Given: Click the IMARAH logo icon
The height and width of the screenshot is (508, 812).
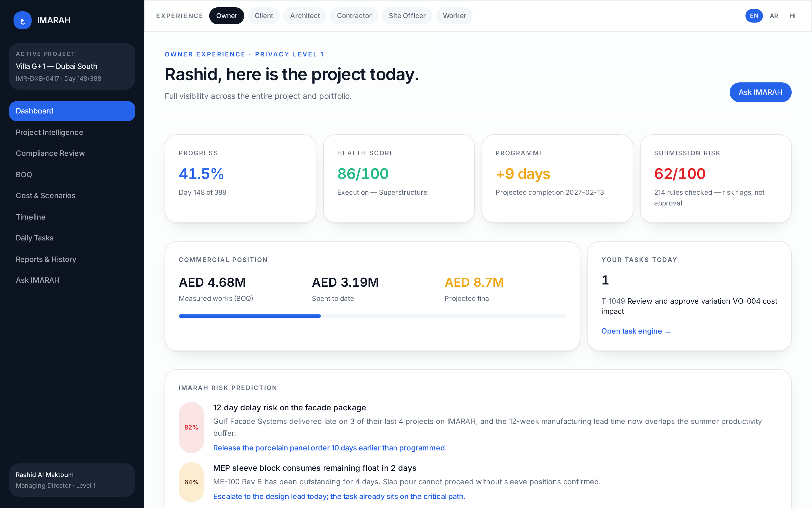Looking at the screenshot, I should point(23,20).
